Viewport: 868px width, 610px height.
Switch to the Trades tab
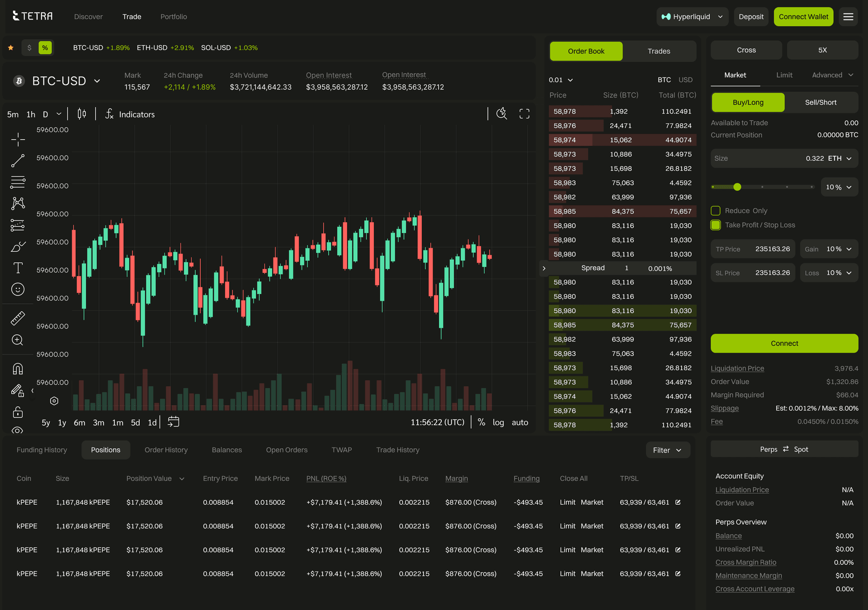coord(659,51)
